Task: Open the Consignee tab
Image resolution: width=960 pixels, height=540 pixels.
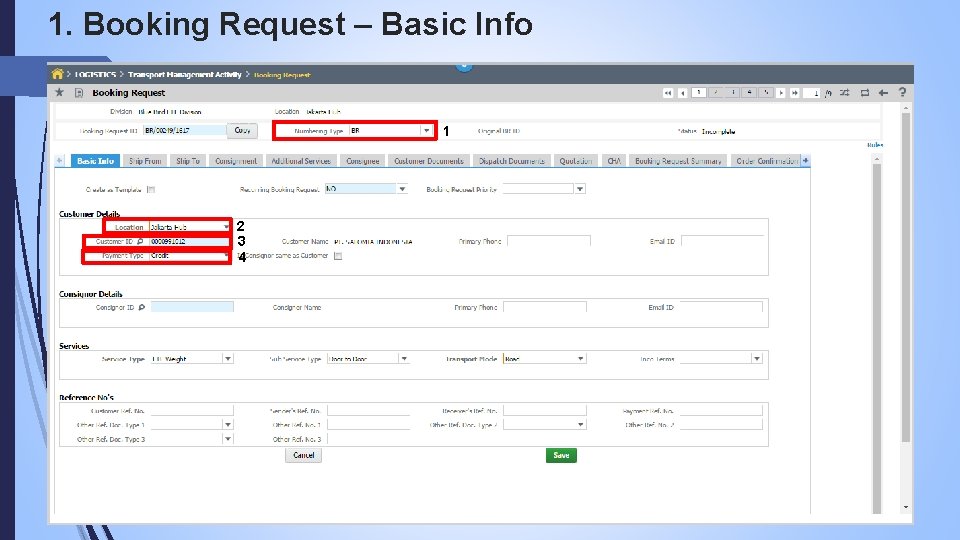Action: 362,161
